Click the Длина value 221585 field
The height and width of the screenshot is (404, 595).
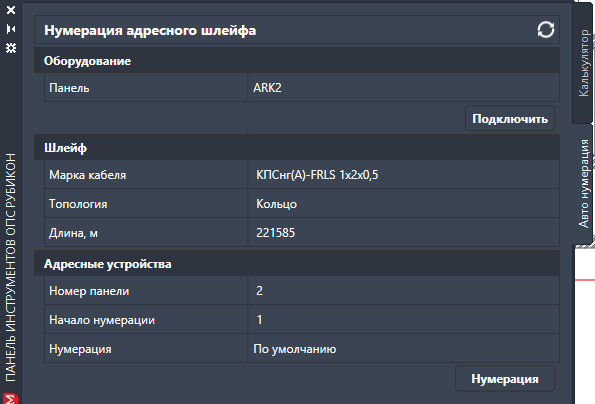point(403,233)
